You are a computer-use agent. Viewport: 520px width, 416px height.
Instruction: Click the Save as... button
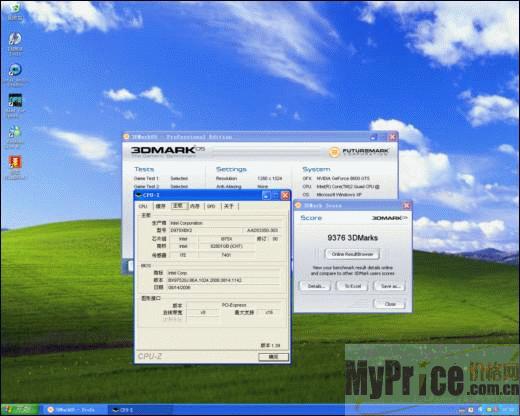(389, 286)
